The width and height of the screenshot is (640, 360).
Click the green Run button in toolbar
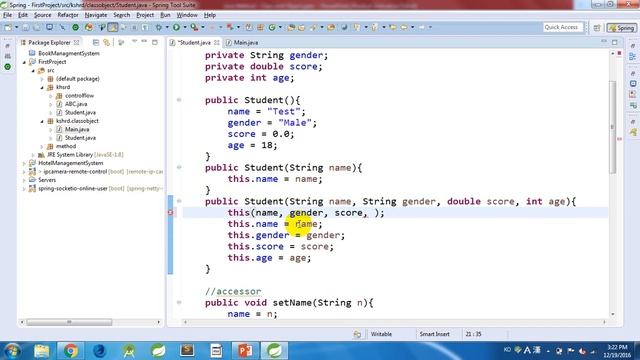(176, 27)
